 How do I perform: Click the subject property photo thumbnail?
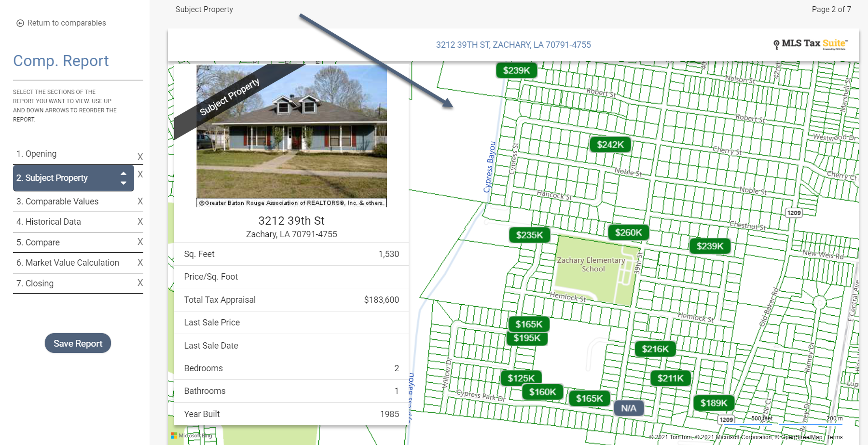coord(291,135)
